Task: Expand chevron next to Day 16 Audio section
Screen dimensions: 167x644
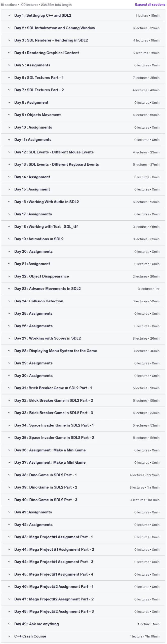Action: 9,202
